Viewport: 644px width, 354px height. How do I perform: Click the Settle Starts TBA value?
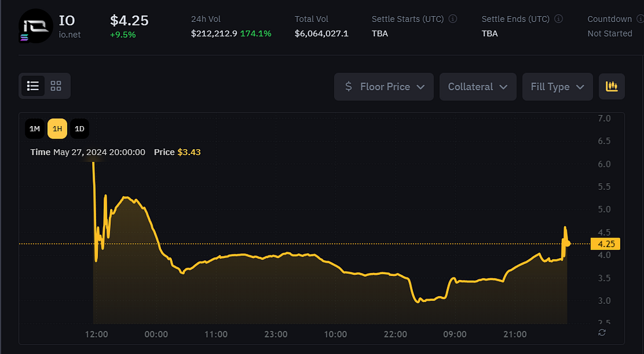pyautogui.click(x=380, y=33)
